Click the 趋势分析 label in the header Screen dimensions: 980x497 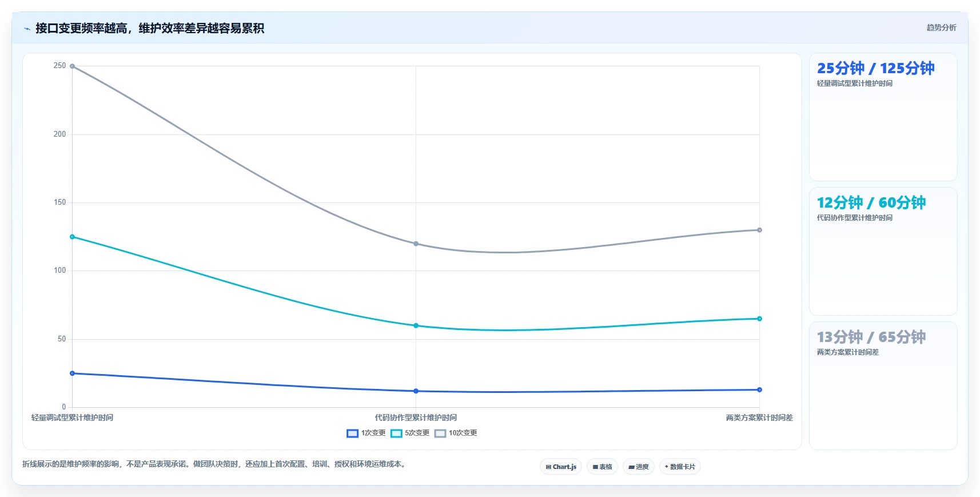[941, 27]
